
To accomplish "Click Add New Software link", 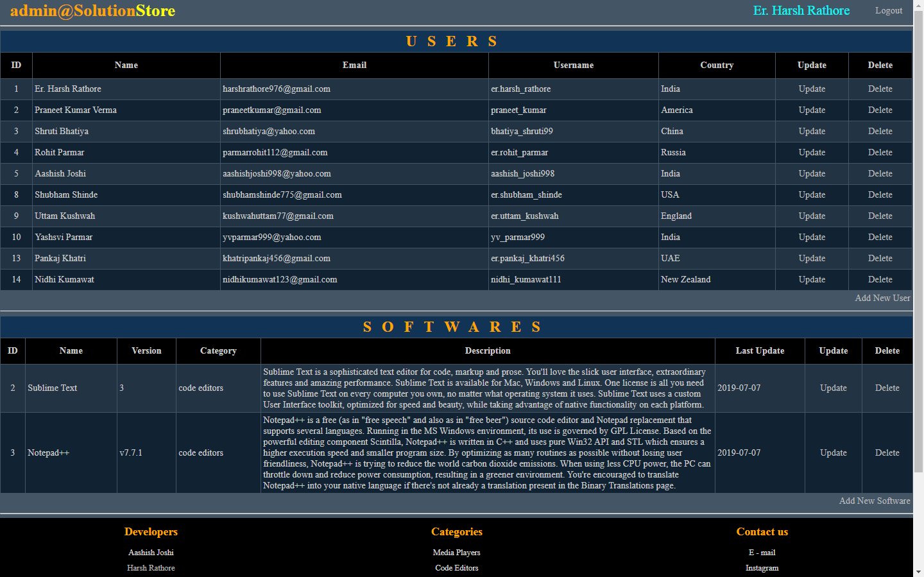I will pos(875,501).
